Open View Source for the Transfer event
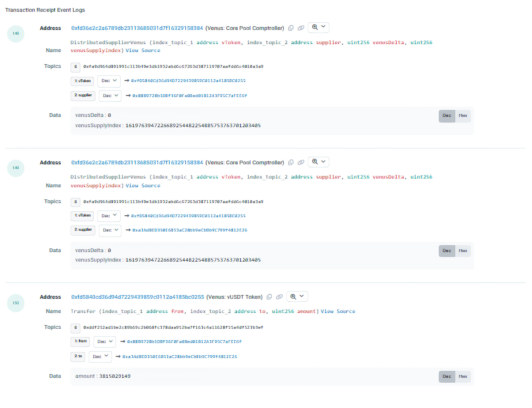 338,311
